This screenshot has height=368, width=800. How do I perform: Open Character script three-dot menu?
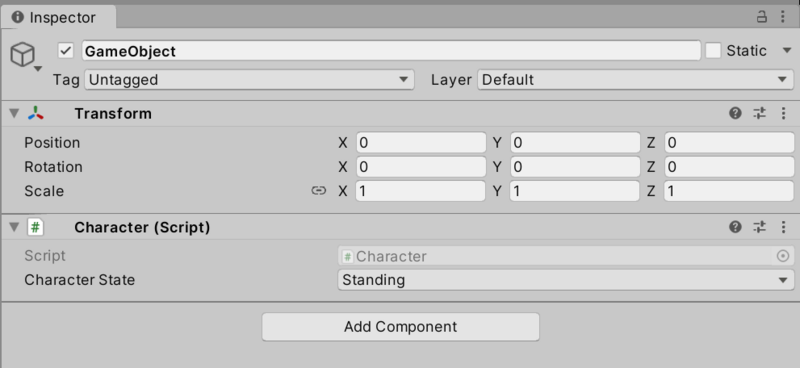[x=784, y=227]
